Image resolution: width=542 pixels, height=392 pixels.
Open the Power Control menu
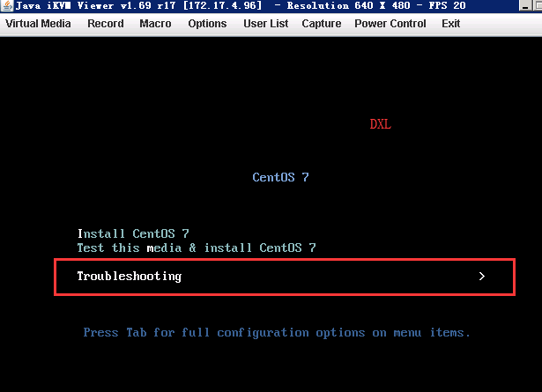tap(390, 24)
